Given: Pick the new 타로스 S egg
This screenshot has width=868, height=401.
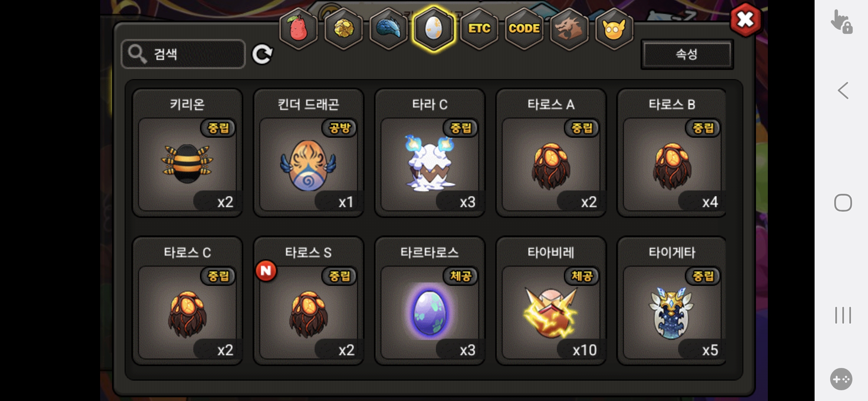Looking at the screenshot, I should tap(309, 301).
